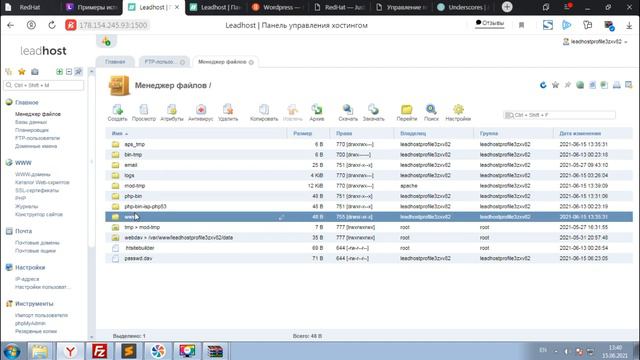Open Базы данных in sidebar

pos(31,122)
